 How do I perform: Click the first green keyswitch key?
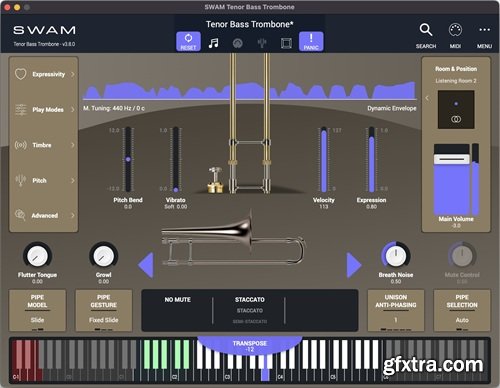click(x=147, y=354)
